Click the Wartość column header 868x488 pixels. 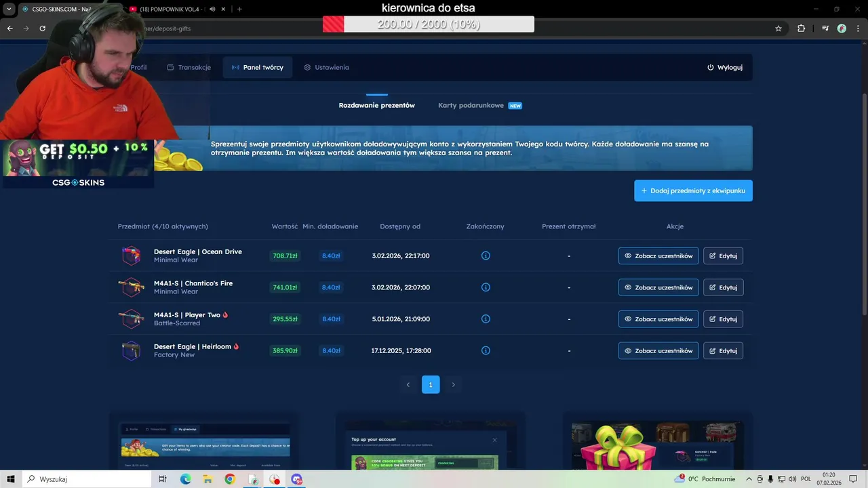click(285, 226)
